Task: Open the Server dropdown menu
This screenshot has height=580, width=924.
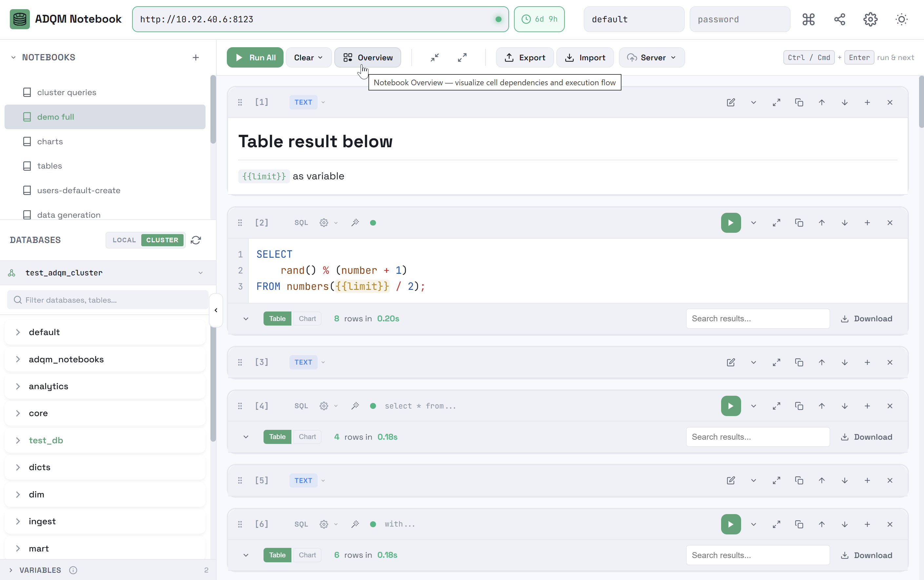Action: [x=651, y=57]
